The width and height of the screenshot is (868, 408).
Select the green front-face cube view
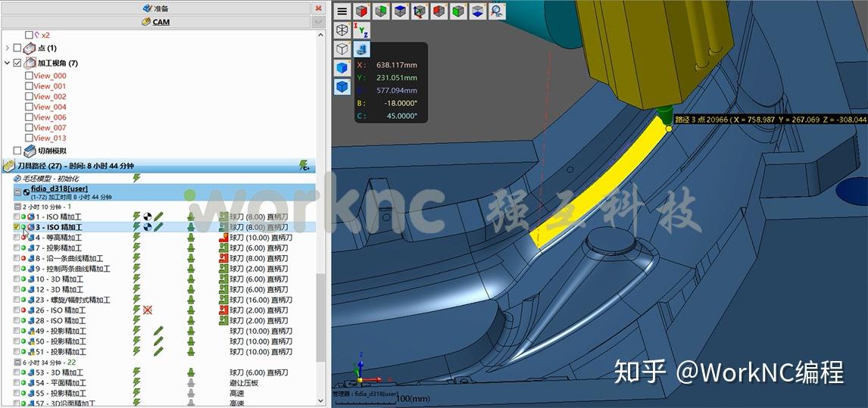(x=458, y=11)
